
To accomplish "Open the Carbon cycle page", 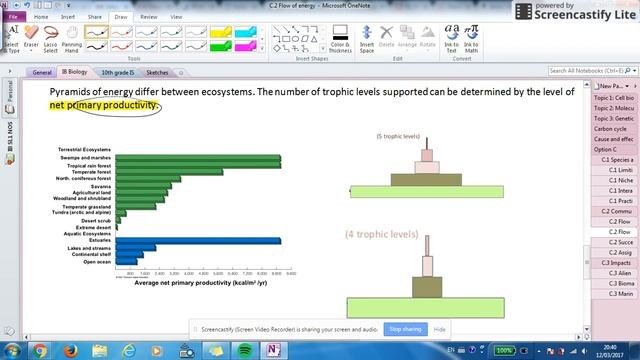I will pos(614,129).
